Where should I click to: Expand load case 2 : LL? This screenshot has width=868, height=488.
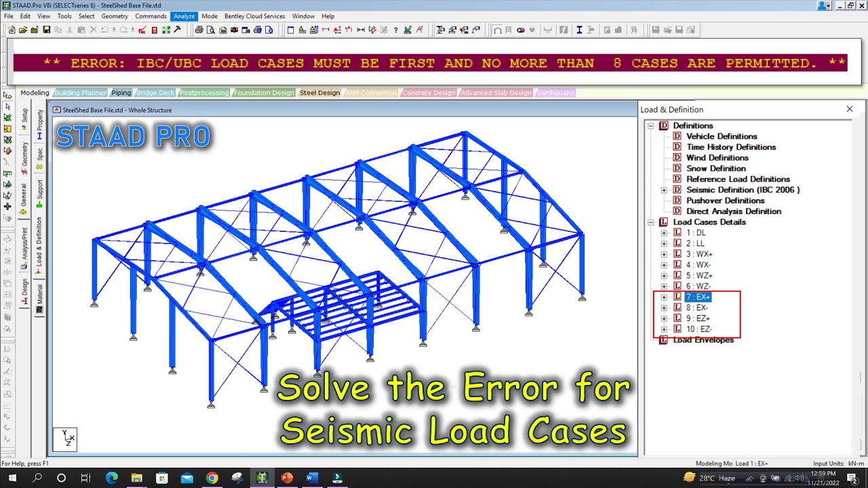[664, 243]
